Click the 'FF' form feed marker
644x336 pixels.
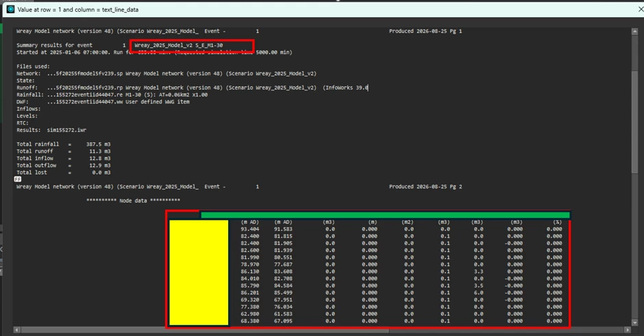pyautogui.click(x=18, y=179)
